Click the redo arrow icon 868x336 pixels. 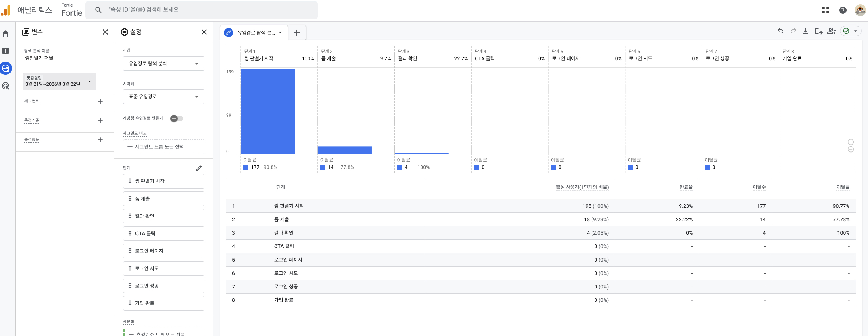(x=793, y=31)
